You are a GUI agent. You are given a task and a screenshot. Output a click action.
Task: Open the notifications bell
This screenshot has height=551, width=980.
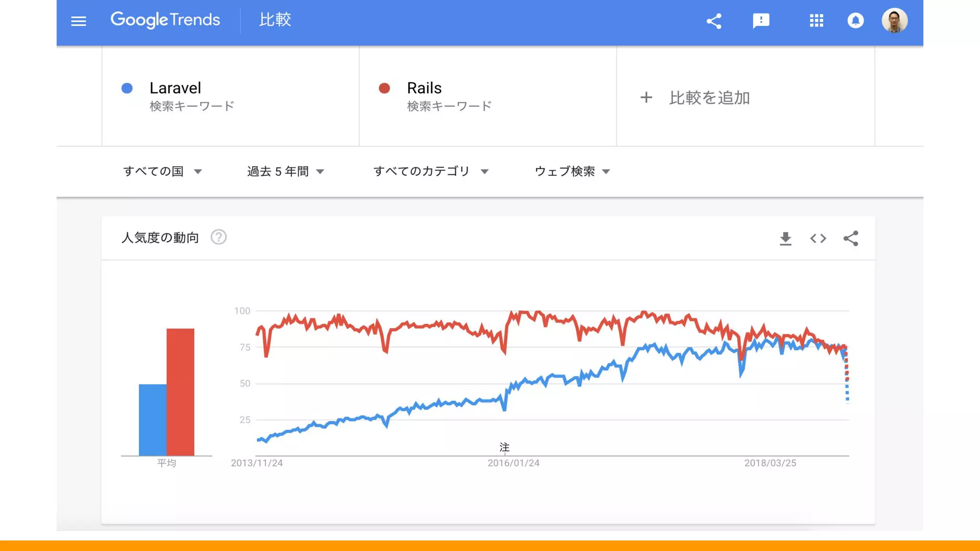(x=856, y=21)
